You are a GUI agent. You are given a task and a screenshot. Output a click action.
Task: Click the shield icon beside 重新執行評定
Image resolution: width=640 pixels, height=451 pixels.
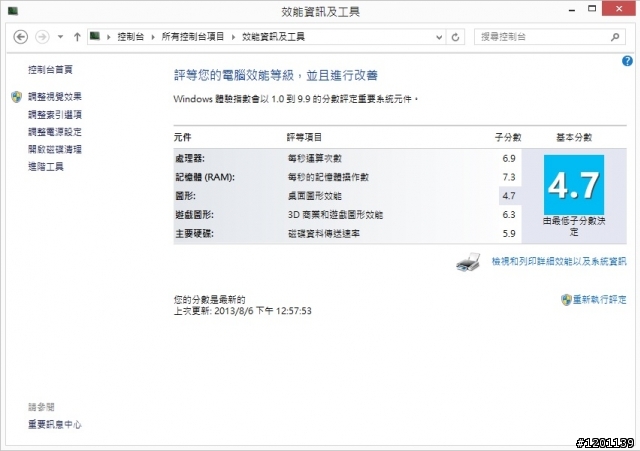click(x=566, y=300)
